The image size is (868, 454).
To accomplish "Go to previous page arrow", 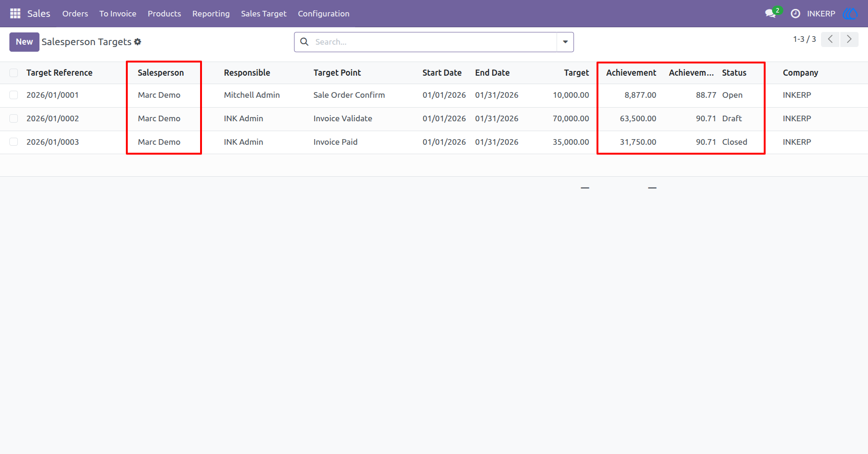I will pyautogui.click(x=830, y=39).
